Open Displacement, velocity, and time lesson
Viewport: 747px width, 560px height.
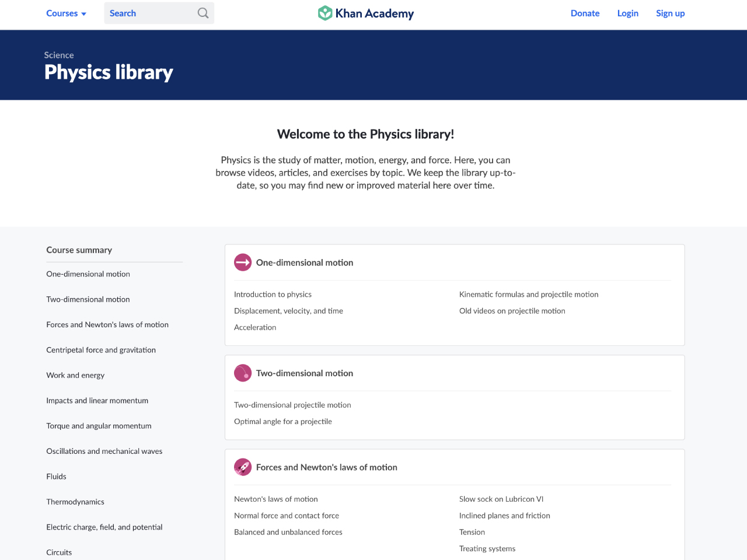288,310
